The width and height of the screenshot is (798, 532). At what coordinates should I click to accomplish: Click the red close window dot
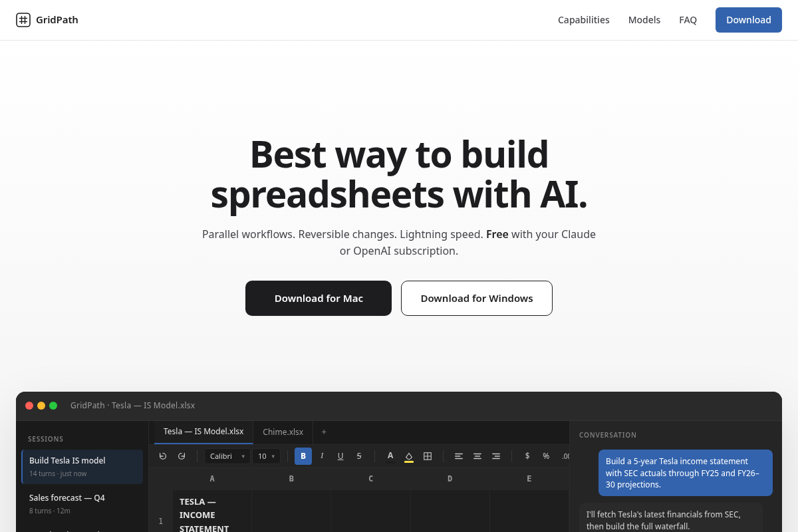(29, 406)
